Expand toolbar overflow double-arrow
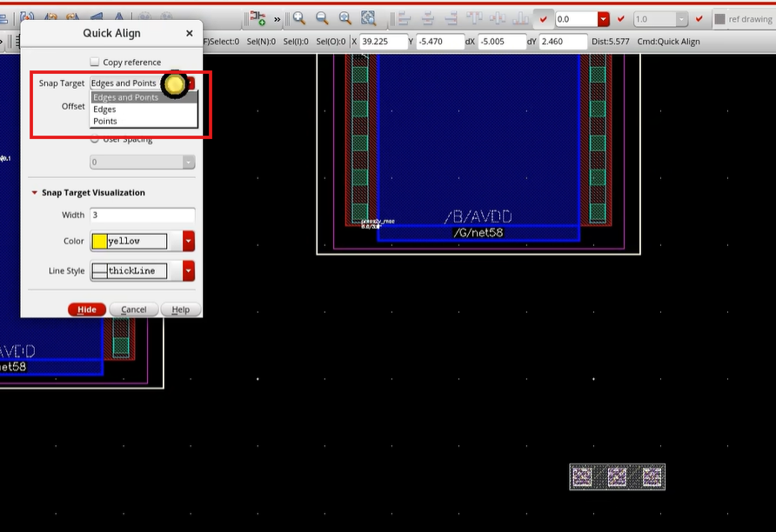The image size is (776, 532). click(x=278, y=20)
